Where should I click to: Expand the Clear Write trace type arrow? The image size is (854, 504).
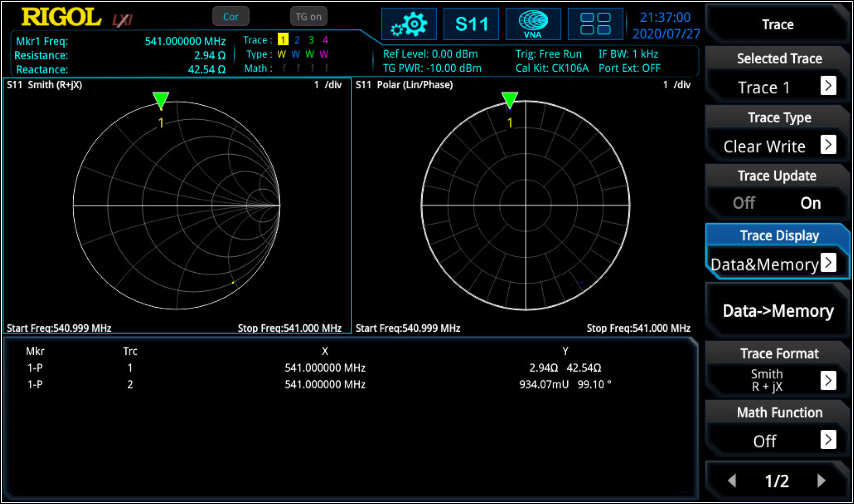point(828,145)
